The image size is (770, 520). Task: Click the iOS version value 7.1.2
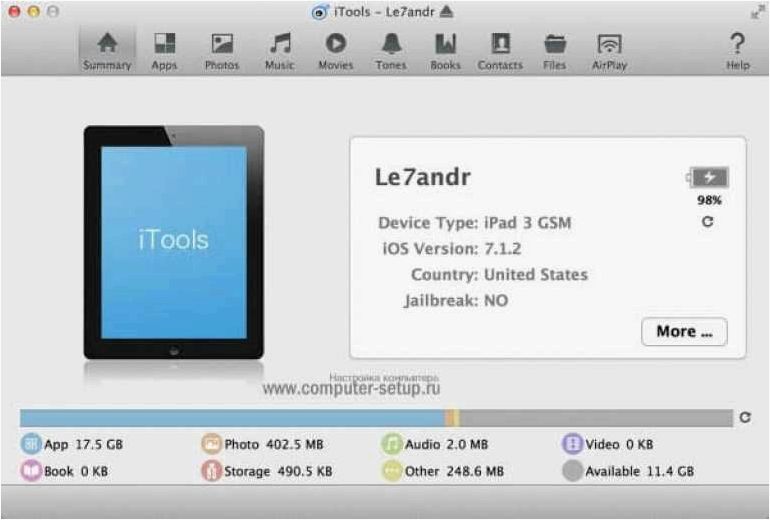502,249
